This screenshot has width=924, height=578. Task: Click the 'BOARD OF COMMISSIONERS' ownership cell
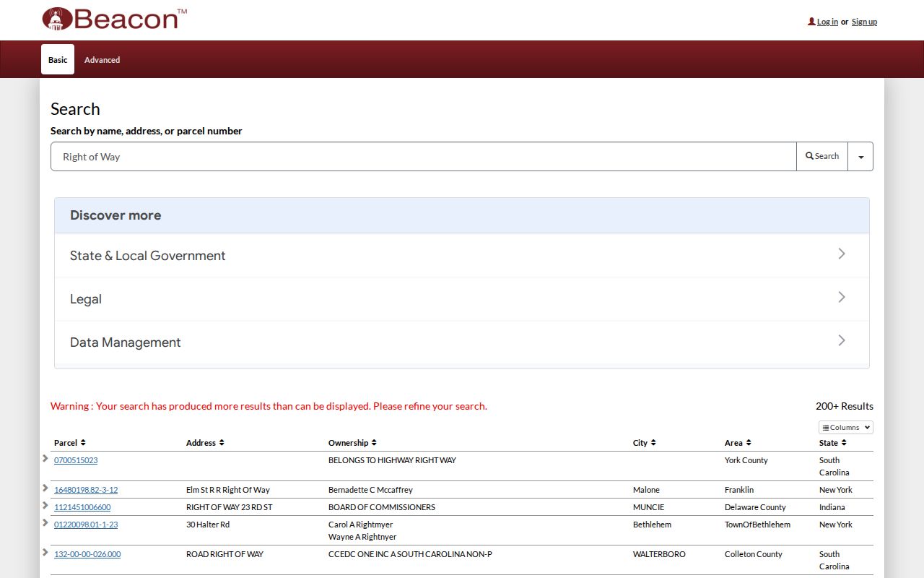tap(382, 507)
